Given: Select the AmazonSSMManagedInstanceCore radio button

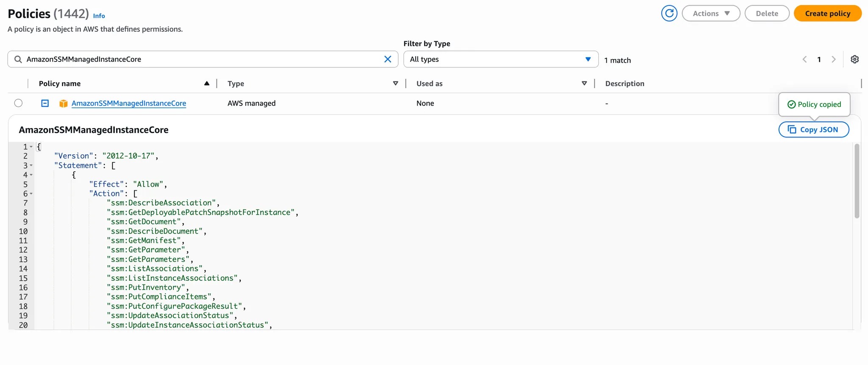Looking at the screenshot, I should [x=18, y=103].
